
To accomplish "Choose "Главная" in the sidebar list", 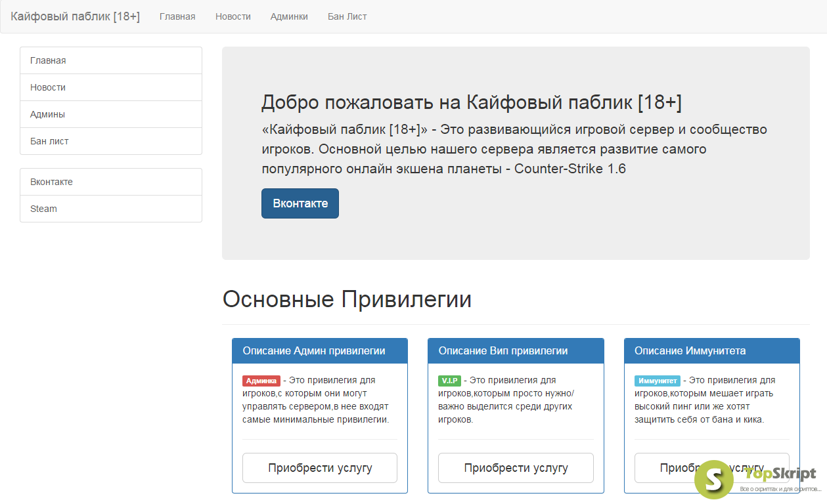I will pos(111,60).
